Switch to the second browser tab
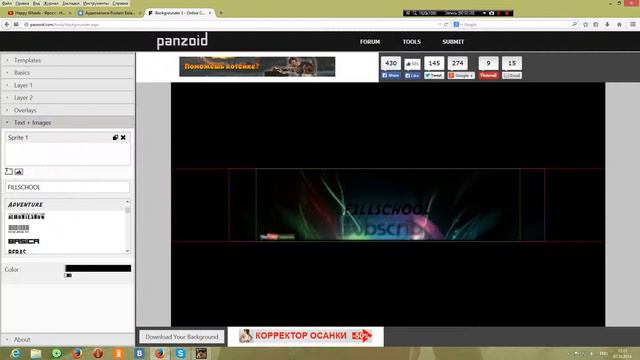This screenshot has height=360, width=640. 109,13
